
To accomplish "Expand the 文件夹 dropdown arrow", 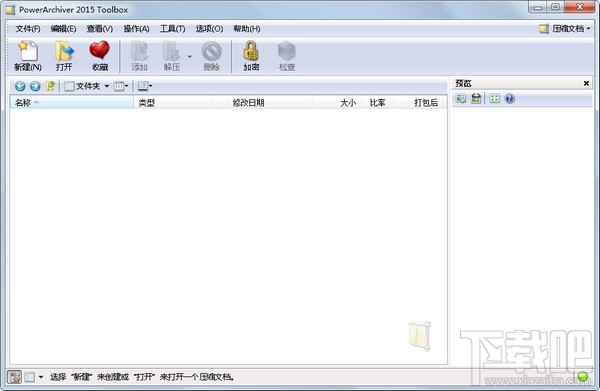I will (x=107, y=86).
